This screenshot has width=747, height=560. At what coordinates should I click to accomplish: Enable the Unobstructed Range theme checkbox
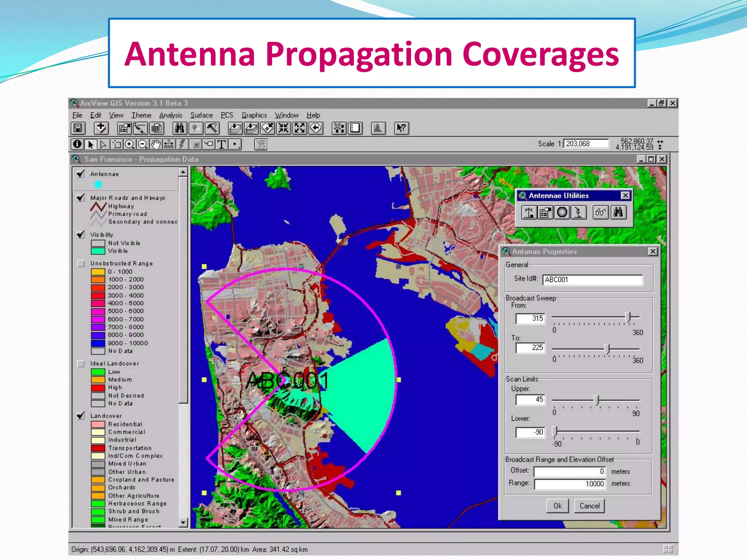coord(81,263)
